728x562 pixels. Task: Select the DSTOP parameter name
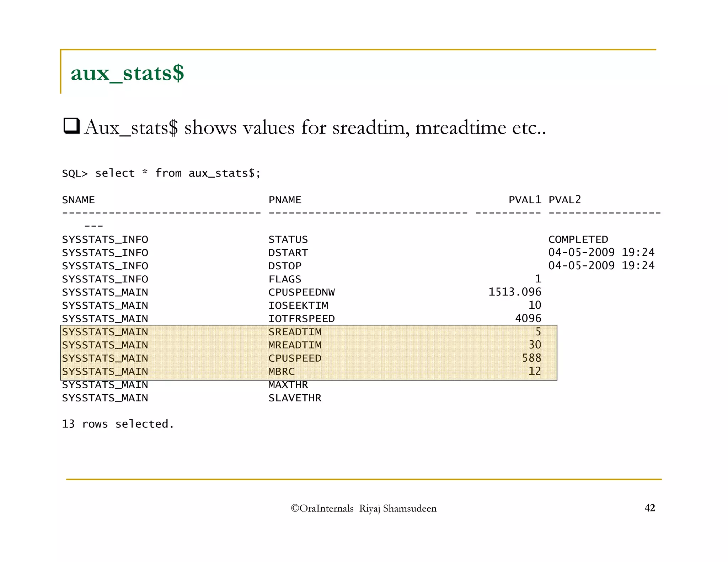[285, 266]
